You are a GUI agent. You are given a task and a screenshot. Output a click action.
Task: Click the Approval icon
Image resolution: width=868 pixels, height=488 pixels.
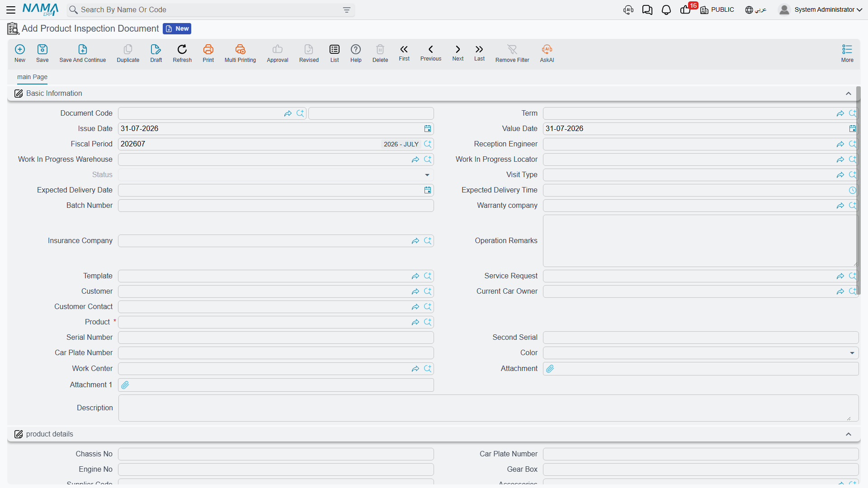click(278, 53)
